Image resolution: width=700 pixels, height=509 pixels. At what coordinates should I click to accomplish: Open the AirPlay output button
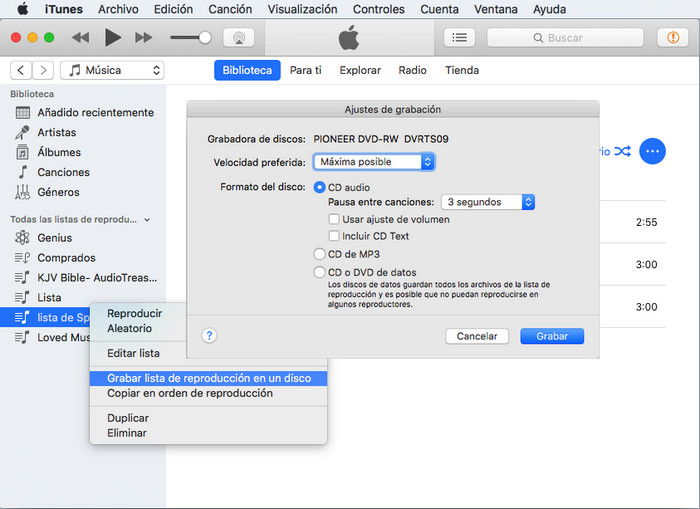[239, 38]
